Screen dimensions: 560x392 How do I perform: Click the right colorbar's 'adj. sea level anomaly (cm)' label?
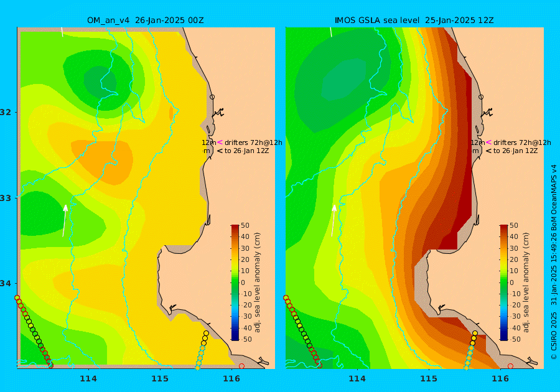coord(526,282)
